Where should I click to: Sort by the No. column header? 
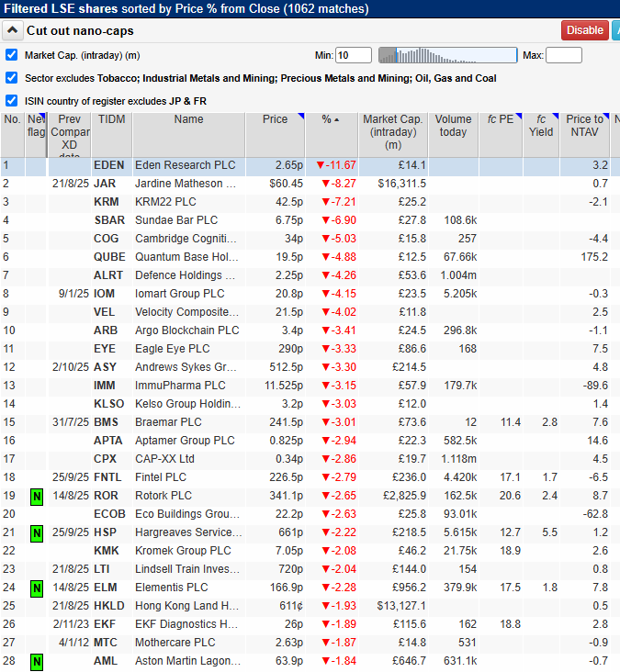tap(13, 135)
